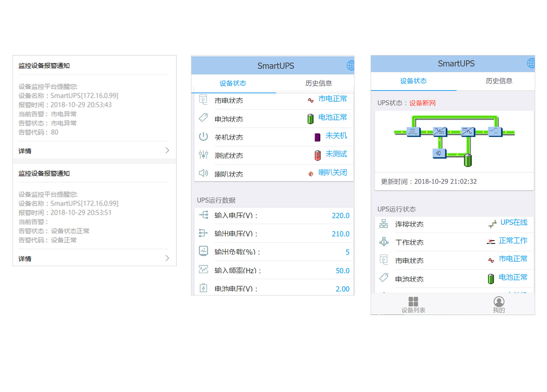
Task: Click the speaker icon beside 喇叭状态
Action: tap(203, 173)
